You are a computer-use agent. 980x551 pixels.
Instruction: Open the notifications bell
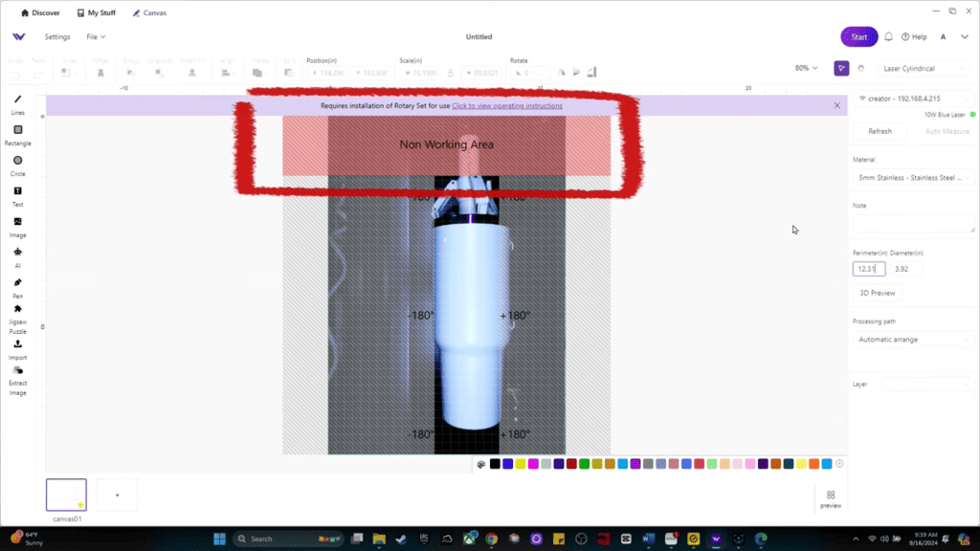(x=888, y=37)
